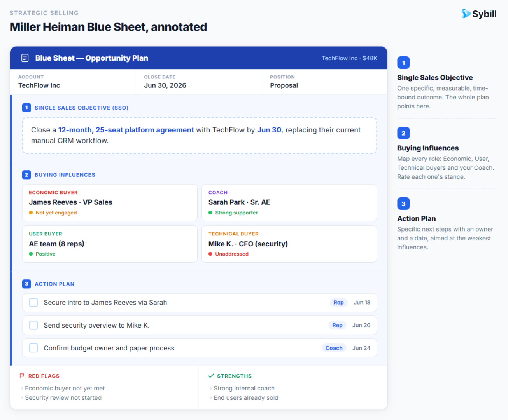This screenshot has width=508, height=420.
Task: Click the green checkmark beside Strengths
Action: point(211,376)
